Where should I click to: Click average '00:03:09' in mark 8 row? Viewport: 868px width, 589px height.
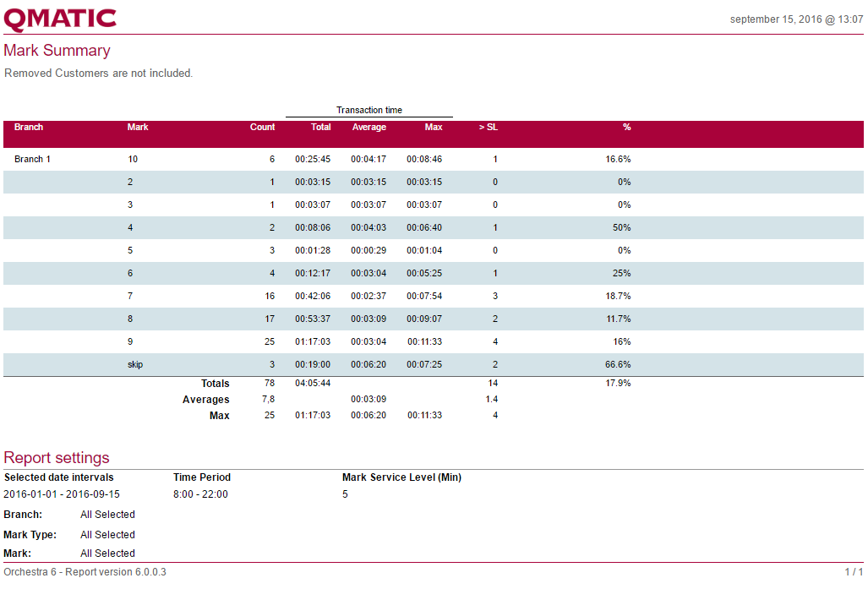(368, 319)
